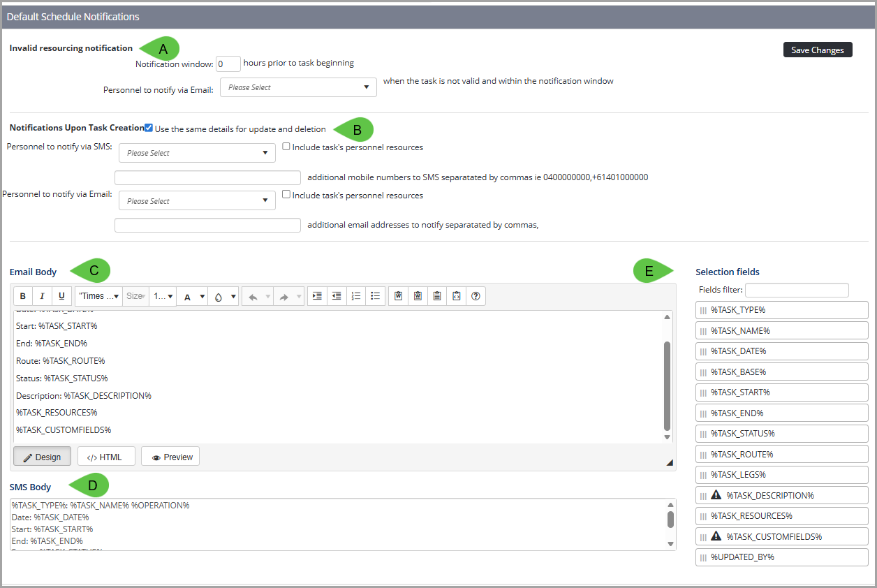Switch to the HTML editor tab
This screenshot has height=588, width=877.
[x=105, y=457]
